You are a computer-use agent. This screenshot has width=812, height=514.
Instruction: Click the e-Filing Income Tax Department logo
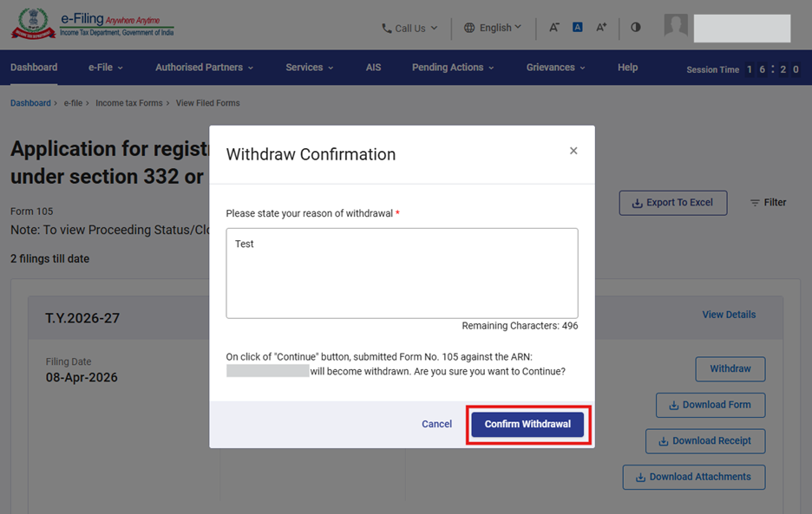(92, 24)
